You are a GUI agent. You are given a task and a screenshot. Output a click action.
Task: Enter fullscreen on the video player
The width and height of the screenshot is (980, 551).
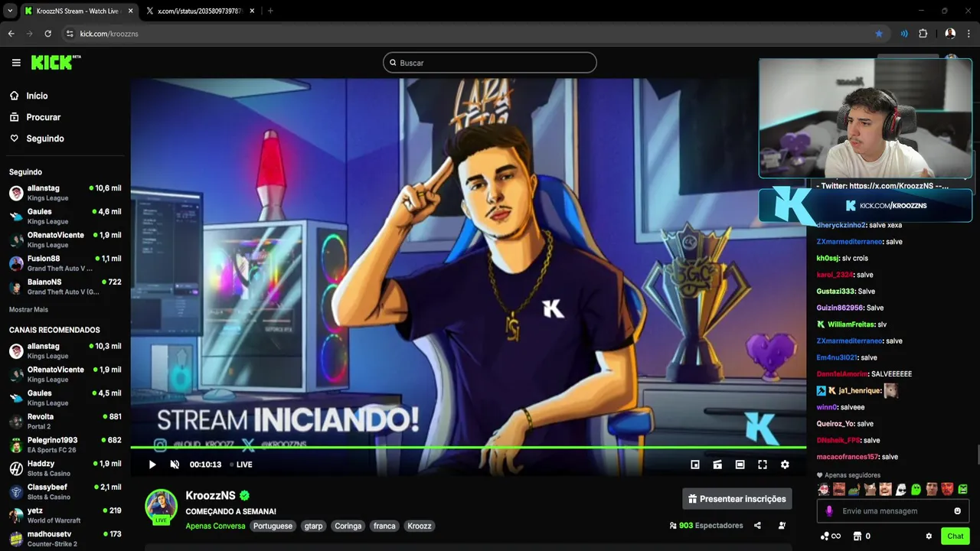(763, 465)
